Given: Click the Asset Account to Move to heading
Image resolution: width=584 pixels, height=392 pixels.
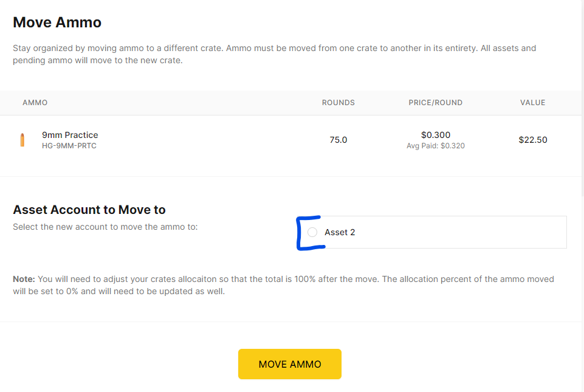Looking at the screenshot, I should pyautogui.click(x=89, y=210).
